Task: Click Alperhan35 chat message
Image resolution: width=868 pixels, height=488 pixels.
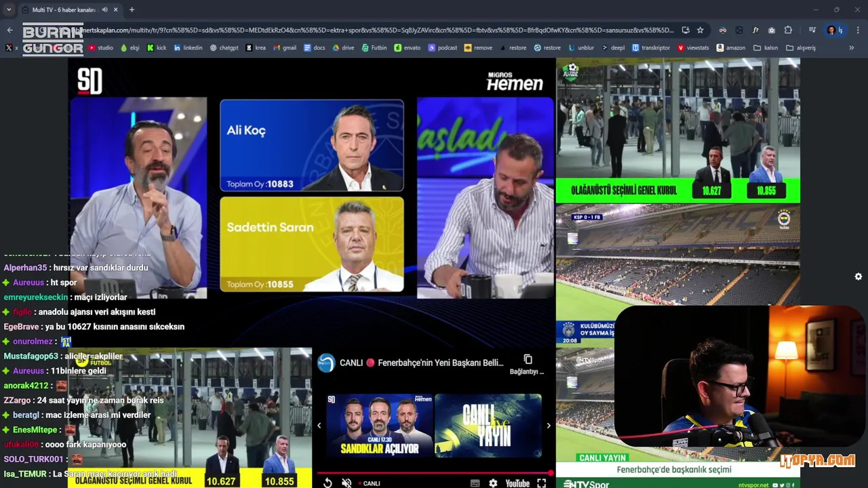Action: pos(76,268)
